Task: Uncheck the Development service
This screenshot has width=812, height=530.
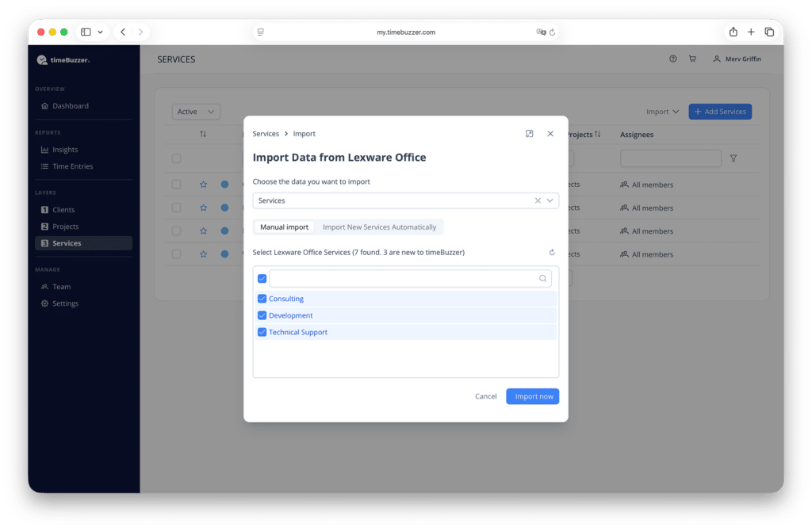Action: [262, 315]
